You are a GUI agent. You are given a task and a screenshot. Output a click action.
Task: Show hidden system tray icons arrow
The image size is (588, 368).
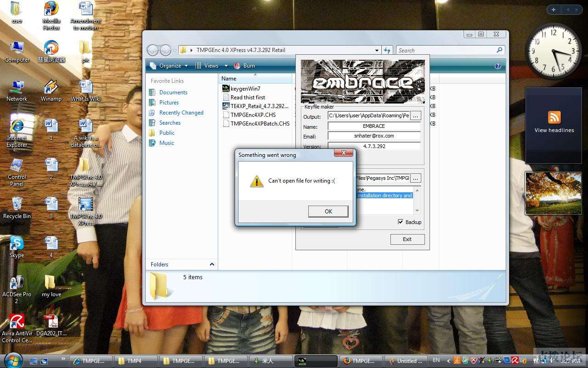coord(448,361)
